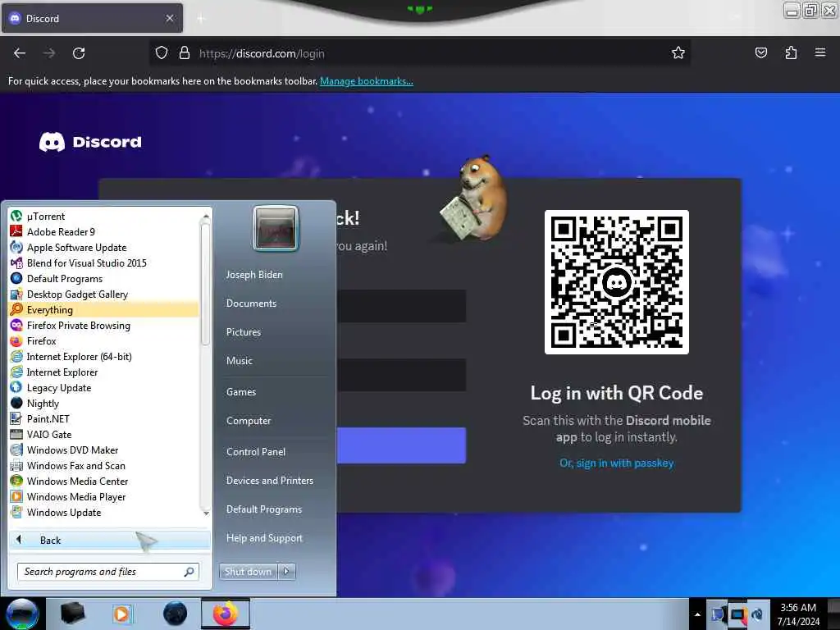
Task: Open a new browser tab with plus button
Action: (201, 19)
